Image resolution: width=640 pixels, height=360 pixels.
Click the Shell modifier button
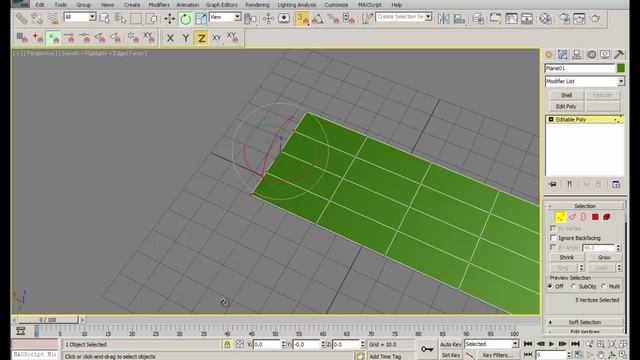tap(566, 95)
